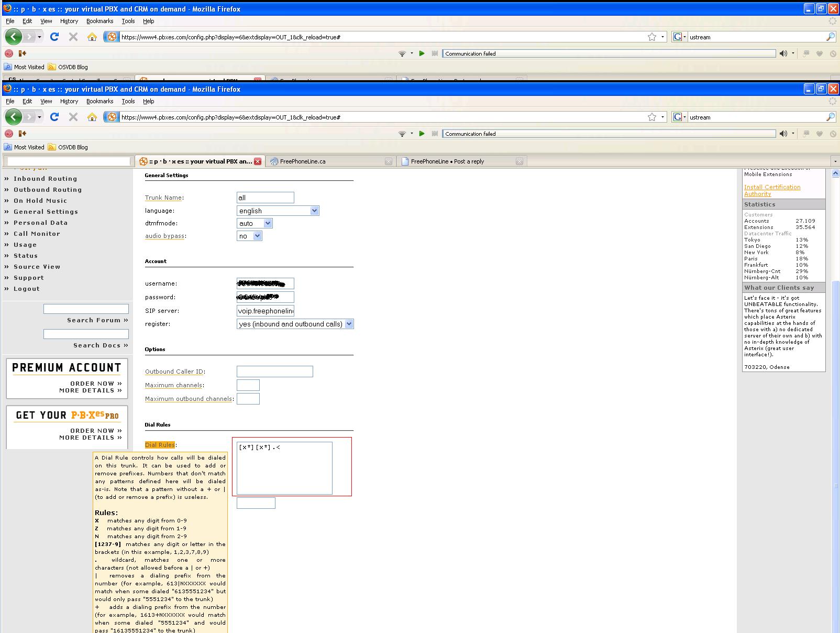Reload the page in front Firefox window

(x=54, y=117)
